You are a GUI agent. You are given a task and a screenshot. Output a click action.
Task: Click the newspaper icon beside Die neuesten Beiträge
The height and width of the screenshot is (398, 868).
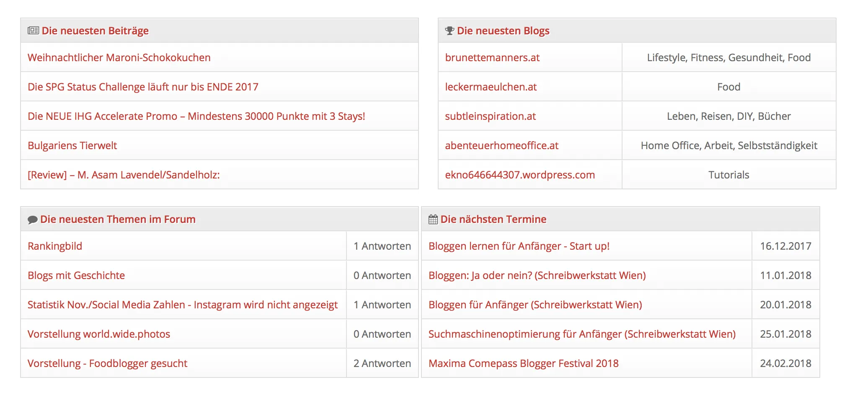33,31
